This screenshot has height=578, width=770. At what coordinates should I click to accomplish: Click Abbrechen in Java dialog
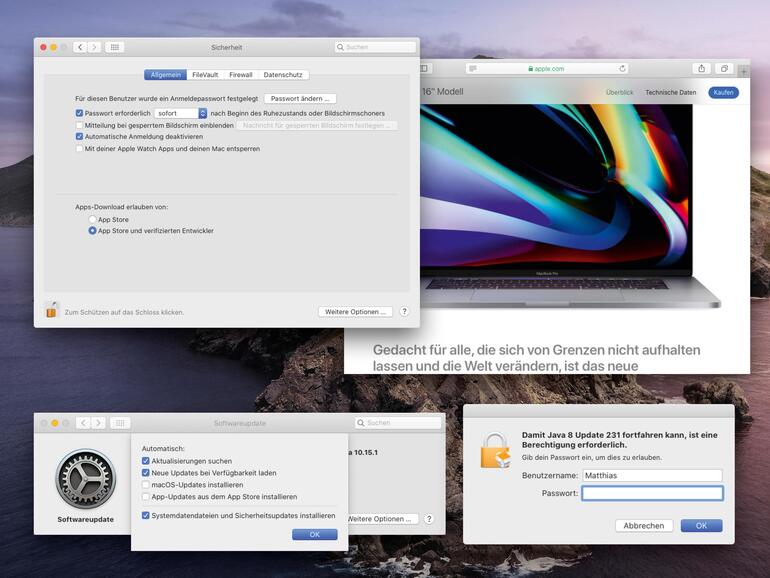(644, 525)
